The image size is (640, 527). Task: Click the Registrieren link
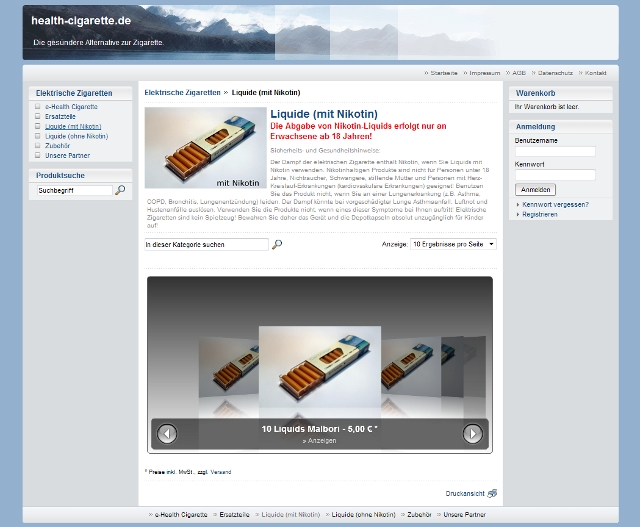click(x=540, y=214)
